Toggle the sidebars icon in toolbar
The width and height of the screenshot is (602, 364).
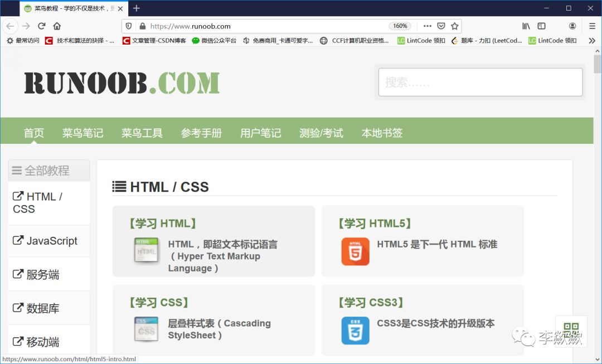point(541,26)
